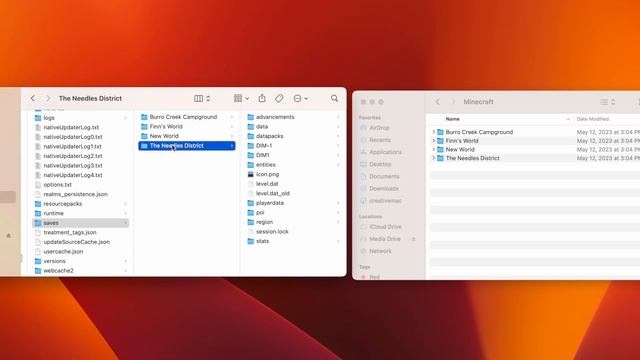
Task: Click the data folder icon
Action: [x=251, y=127]
